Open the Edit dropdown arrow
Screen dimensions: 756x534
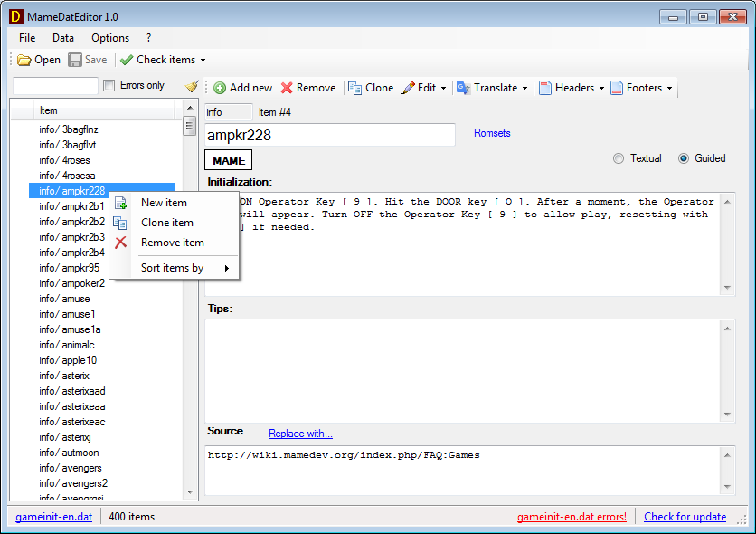pos(445,89)
